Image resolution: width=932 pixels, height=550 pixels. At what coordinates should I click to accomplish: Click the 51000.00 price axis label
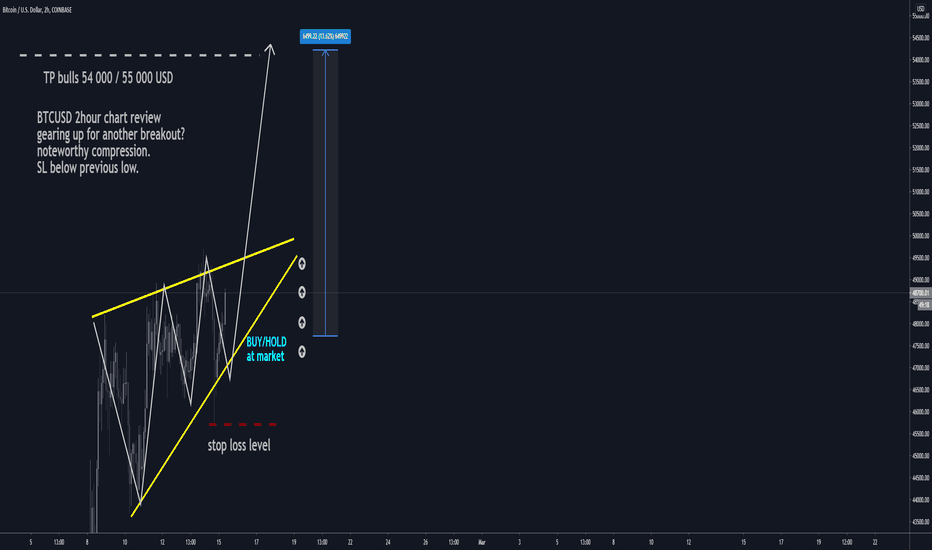[920, 192]
